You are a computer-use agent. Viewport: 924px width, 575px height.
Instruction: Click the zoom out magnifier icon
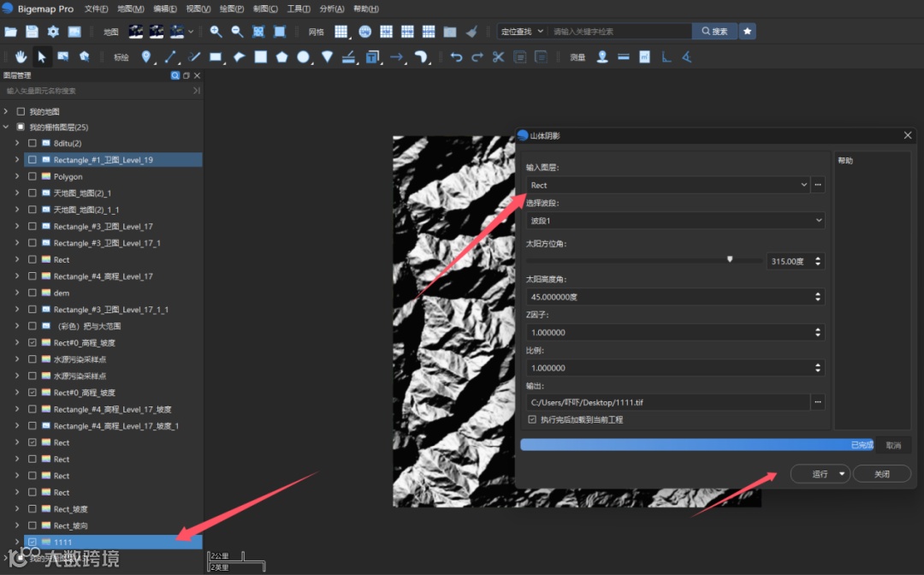(237, 32)
